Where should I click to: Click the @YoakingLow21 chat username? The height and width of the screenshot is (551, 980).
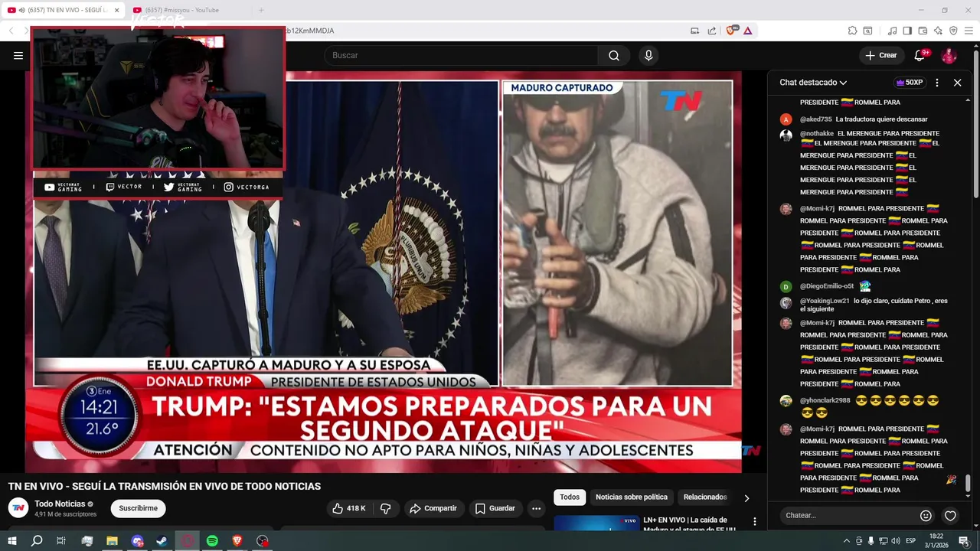[x=825, y=301]
